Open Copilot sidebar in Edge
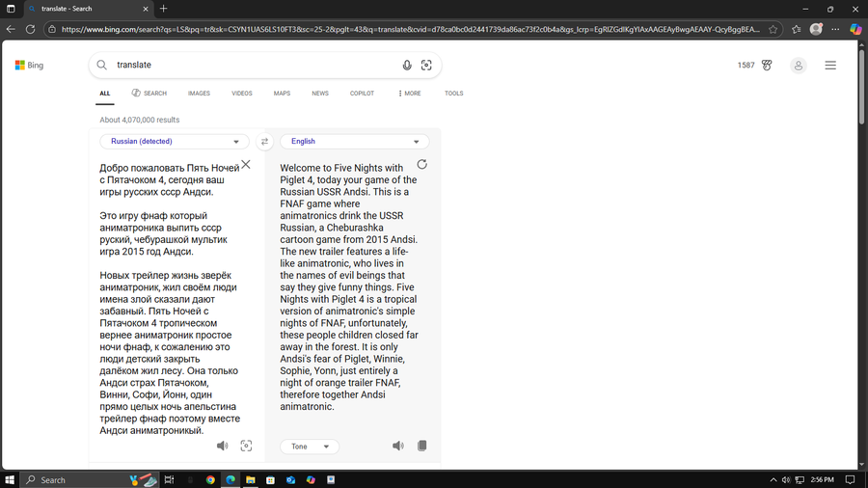This screenshot has height=488, width=868. pyautogui.click(x=855, y=29)
